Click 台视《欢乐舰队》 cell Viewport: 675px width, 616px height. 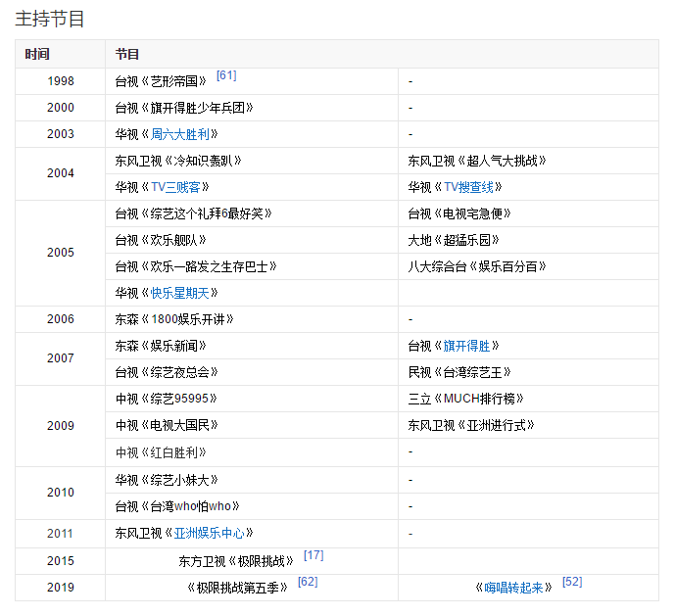[252, 240]
